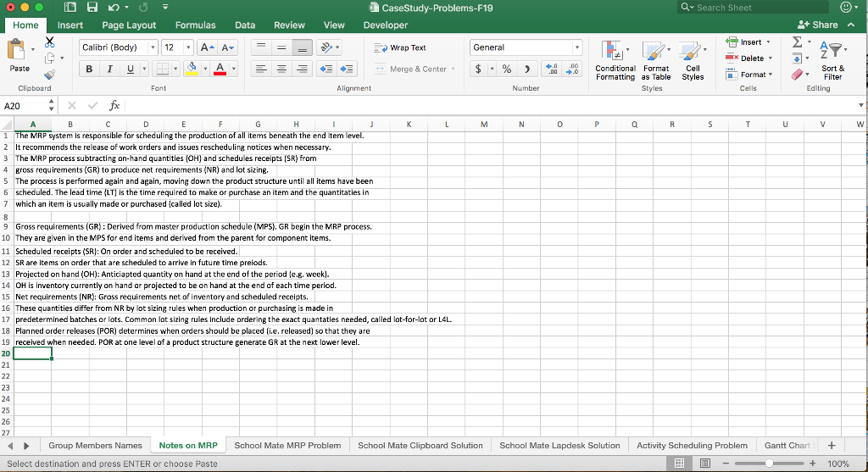Open the Page Layout ribbon tab
The width and height of the screenshot is (868, 472).
coord(129,25)
